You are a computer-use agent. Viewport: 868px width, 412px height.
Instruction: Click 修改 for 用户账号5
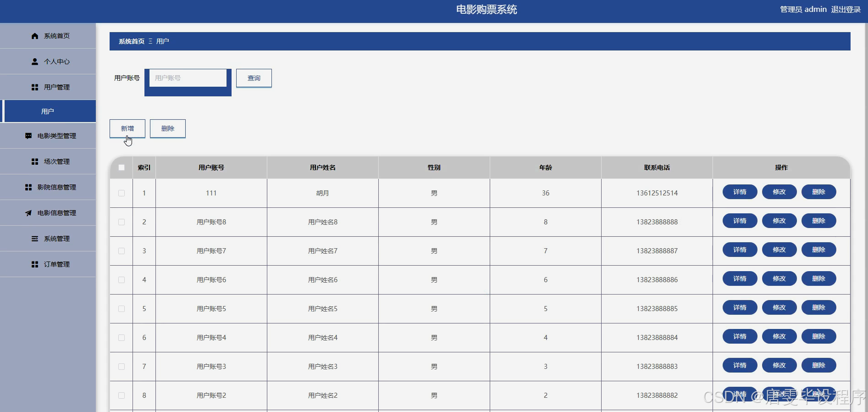pyautogui.click(x=780, y=307)
